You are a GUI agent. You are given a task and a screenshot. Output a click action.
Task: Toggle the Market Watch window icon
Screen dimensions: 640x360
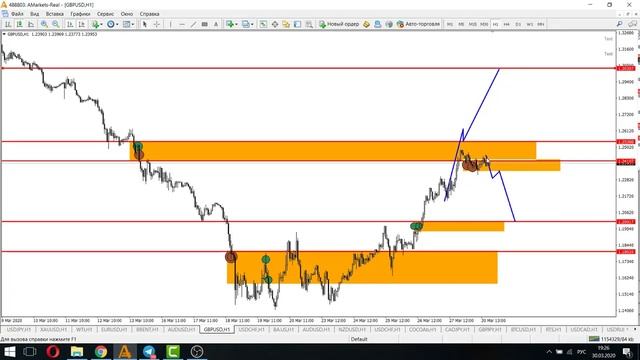263,24
